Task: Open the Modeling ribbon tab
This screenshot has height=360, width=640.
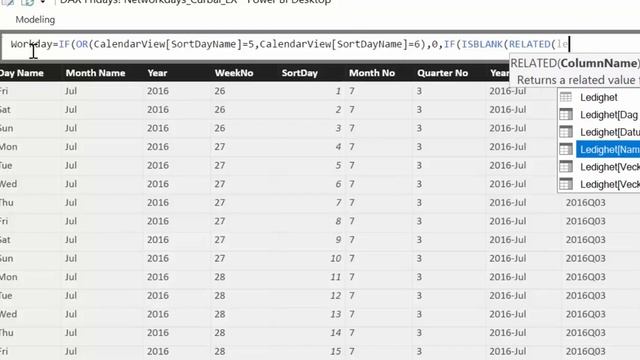Action: coord(35,20)
